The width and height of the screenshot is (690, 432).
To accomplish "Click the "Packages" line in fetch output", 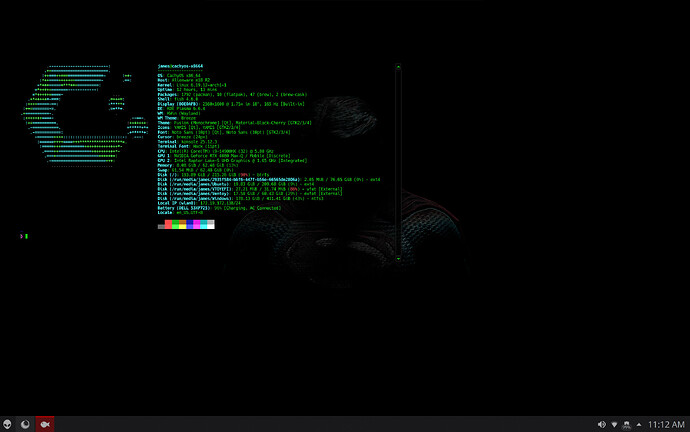I will (232, 95).
